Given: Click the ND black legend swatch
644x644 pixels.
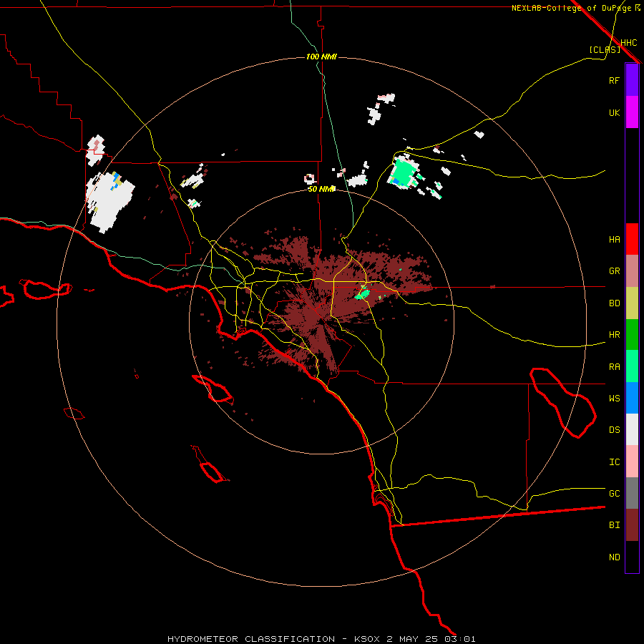Looking at the screenshot, I should tap(632, 557).
